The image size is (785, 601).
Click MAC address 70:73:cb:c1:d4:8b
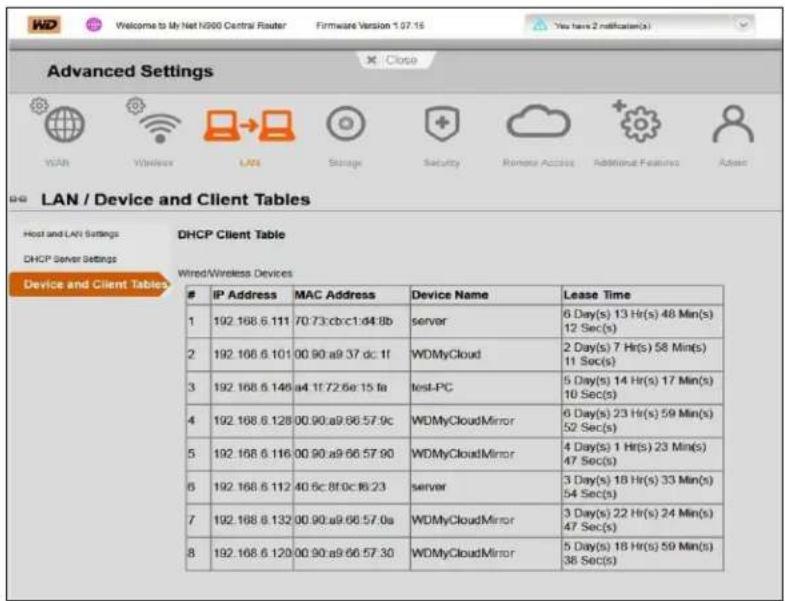[x=344, y=321]
